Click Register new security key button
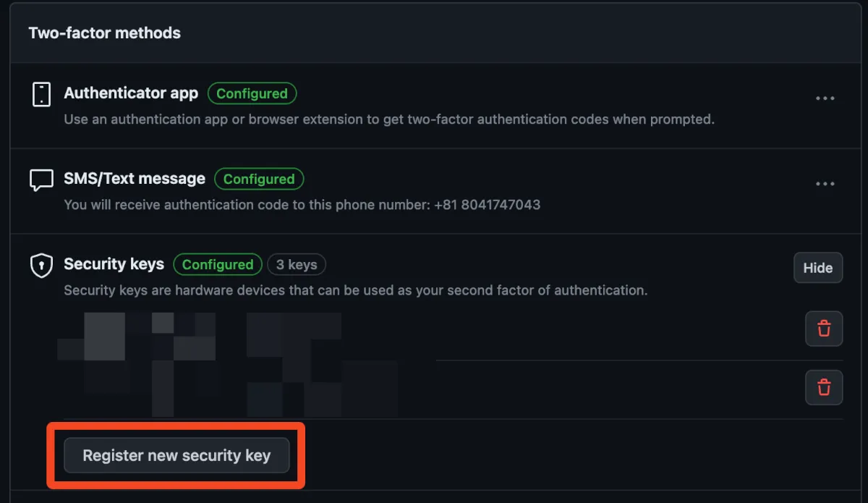Image resolution: width=868 pixels, height=503 pixels. pos(176,455)
